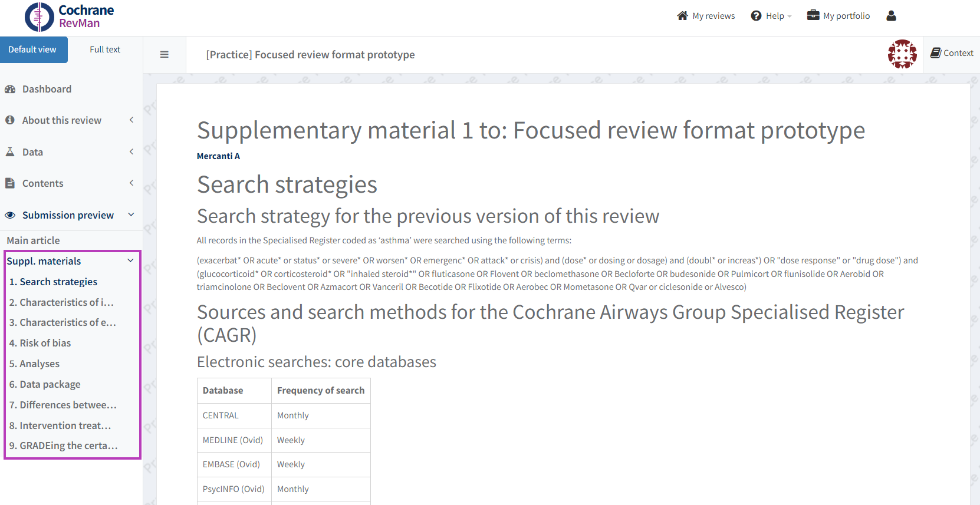Switch to Full text view
This screenshot has width=980, height=505.
(x=105, y=49)
